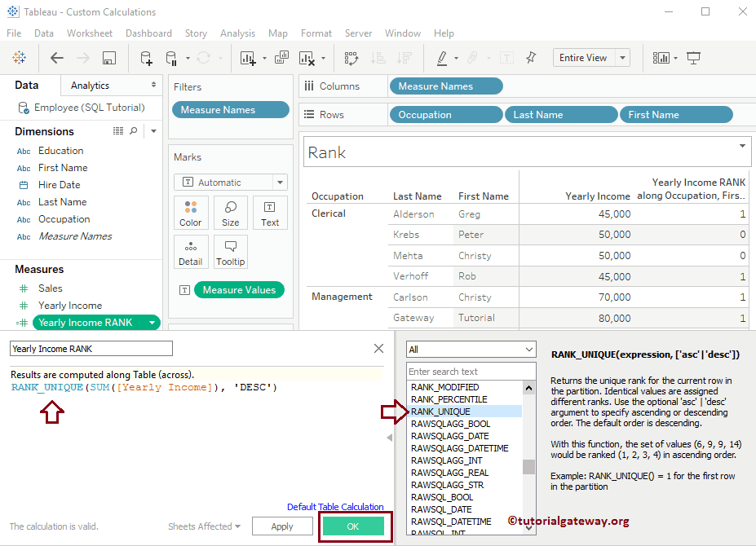Open the Analysis menu
This screenshot has width=756, height=546.
coord(237,33)
